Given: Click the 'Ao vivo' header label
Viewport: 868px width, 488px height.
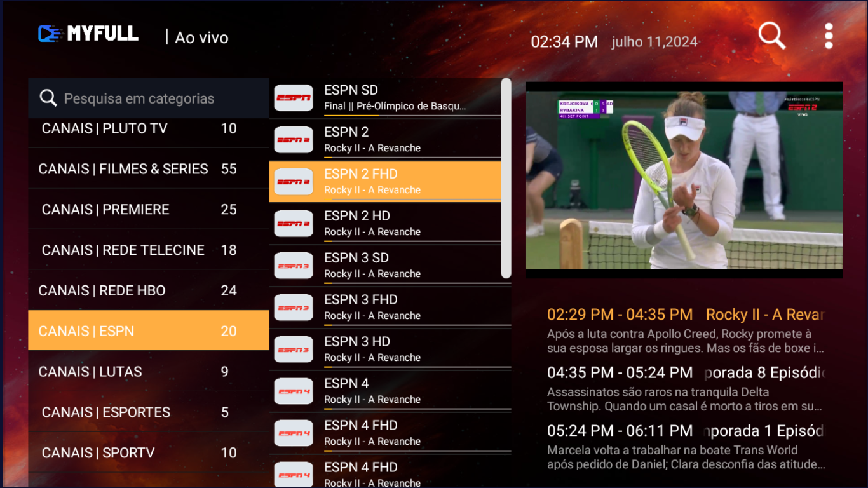Looking at the screenshot, I should [x=201, y=37].
